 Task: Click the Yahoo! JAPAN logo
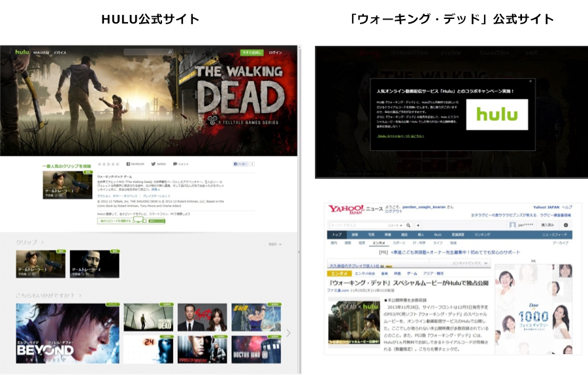[346, 209]
